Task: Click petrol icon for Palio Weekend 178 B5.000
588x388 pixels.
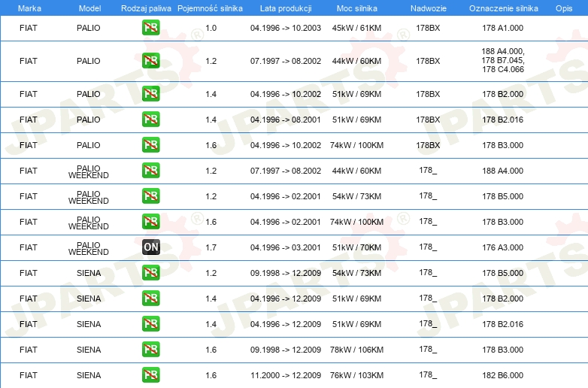Action: click(x=150, y=196)
